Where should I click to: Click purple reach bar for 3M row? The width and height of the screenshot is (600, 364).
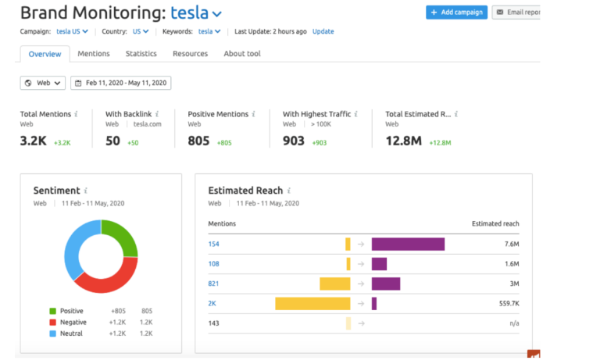pyautogui.click(x=386, y=284)
